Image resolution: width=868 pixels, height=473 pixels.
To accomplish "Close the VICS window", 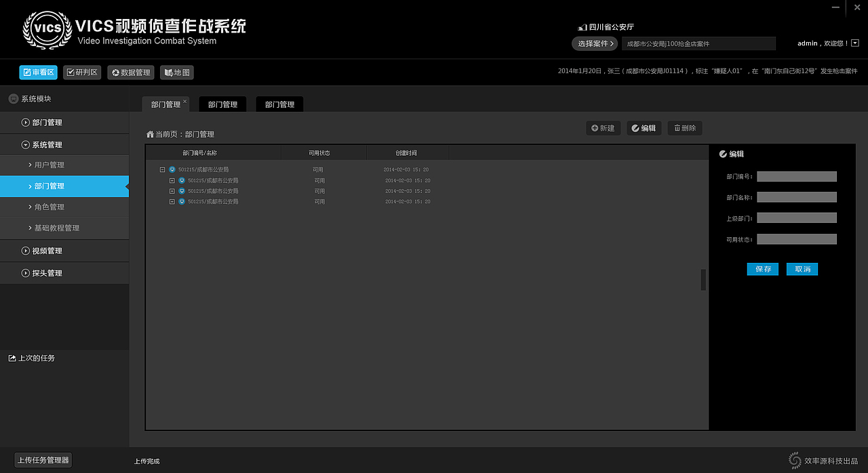I will coord(856,7).
